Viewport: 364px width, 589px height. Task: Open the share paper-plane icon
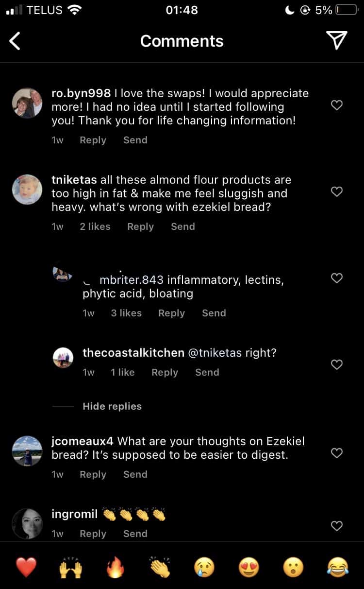(x=337, y=41)
